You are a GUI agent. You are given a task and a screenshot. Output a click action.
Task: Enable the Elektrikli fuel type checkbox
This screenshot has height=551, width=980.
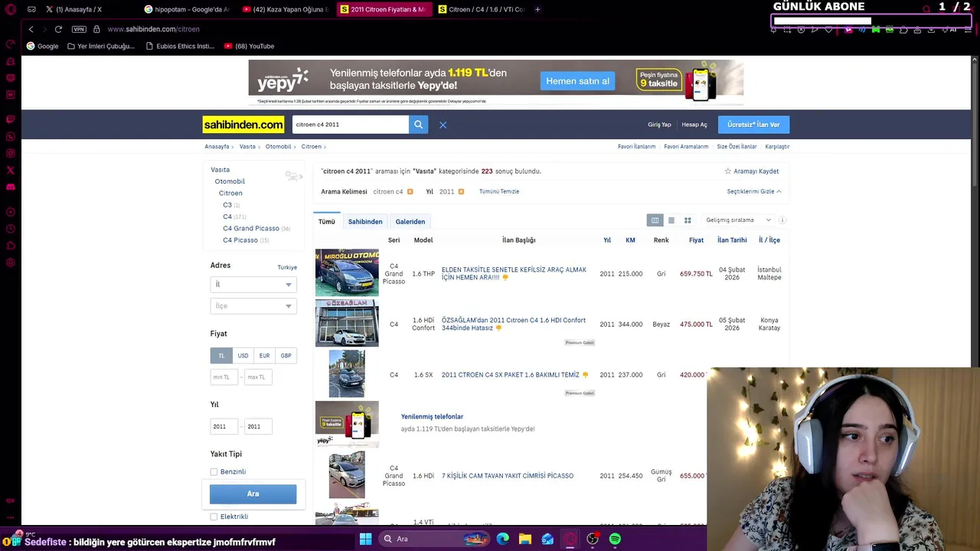[x=214, y=517]
